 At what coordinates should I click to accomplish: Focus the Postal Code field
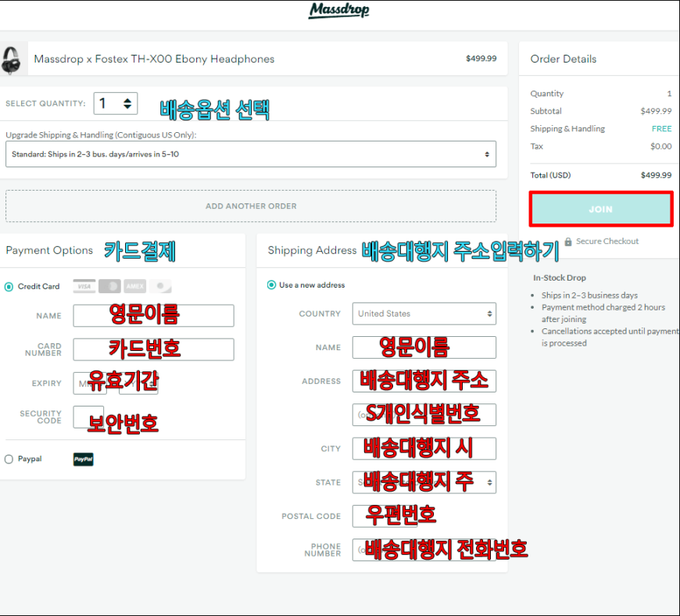385,516
